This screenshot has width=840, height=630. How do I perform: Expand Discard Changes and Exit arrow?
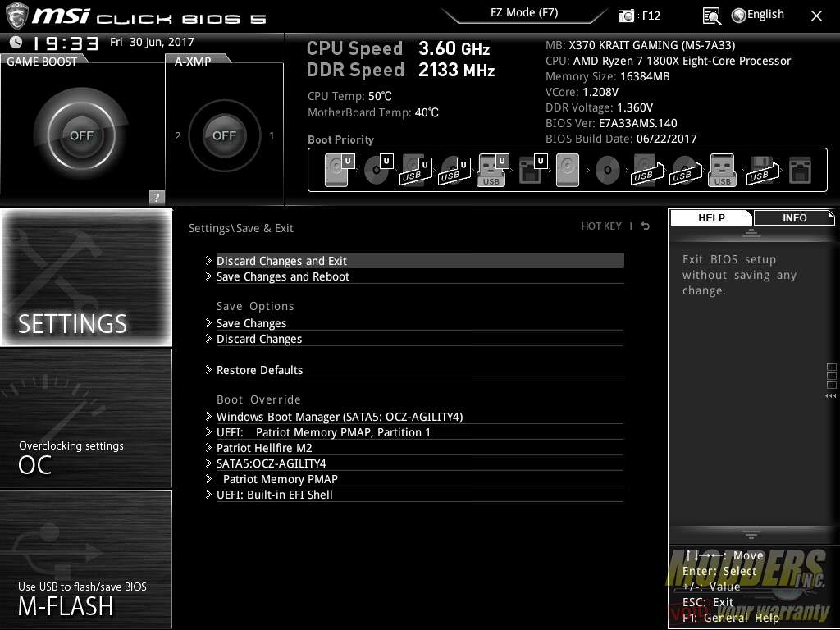[208, 260]
